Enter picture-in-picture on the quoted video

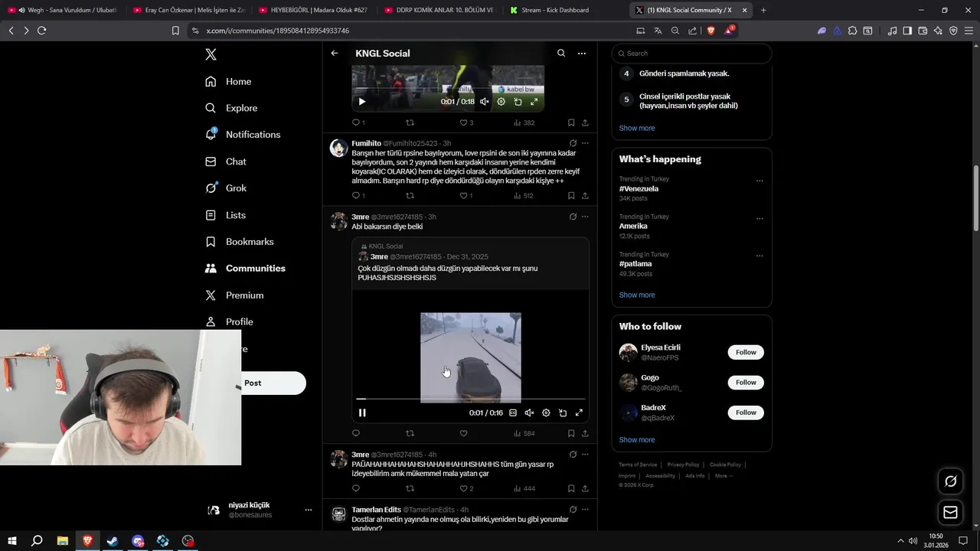(x=563, y=412)
